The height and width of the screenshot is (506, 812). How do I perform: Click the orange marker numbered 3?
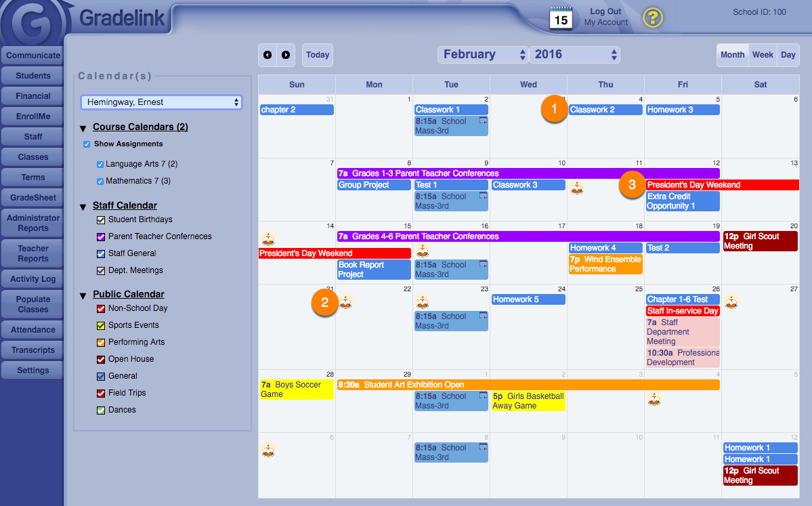(631, 184)
